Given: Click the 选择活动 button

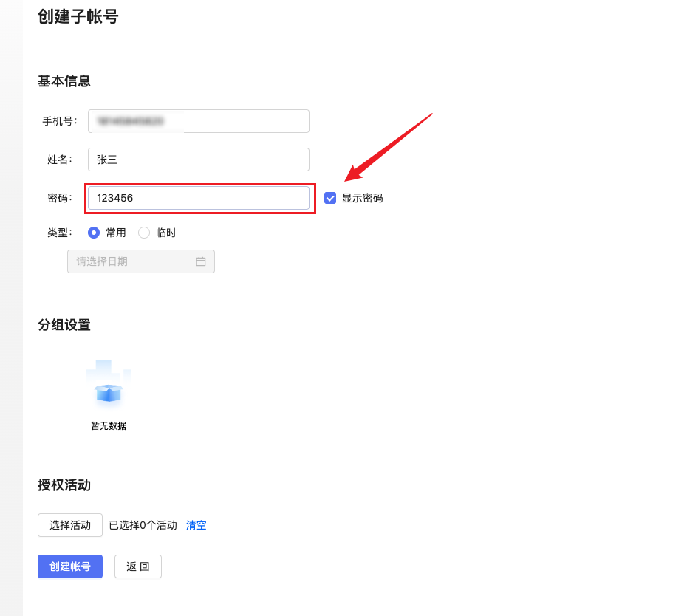Looking at the screenshot, I should tap(70, 525).
